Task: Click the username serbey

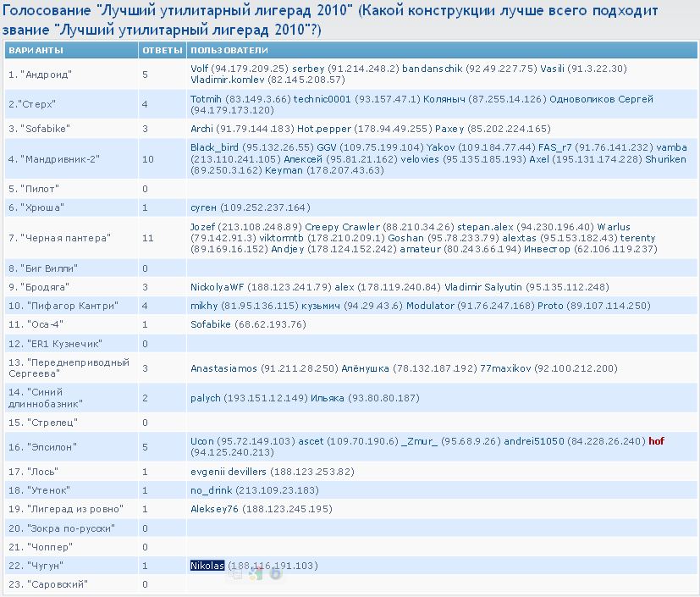Action: 308,69
